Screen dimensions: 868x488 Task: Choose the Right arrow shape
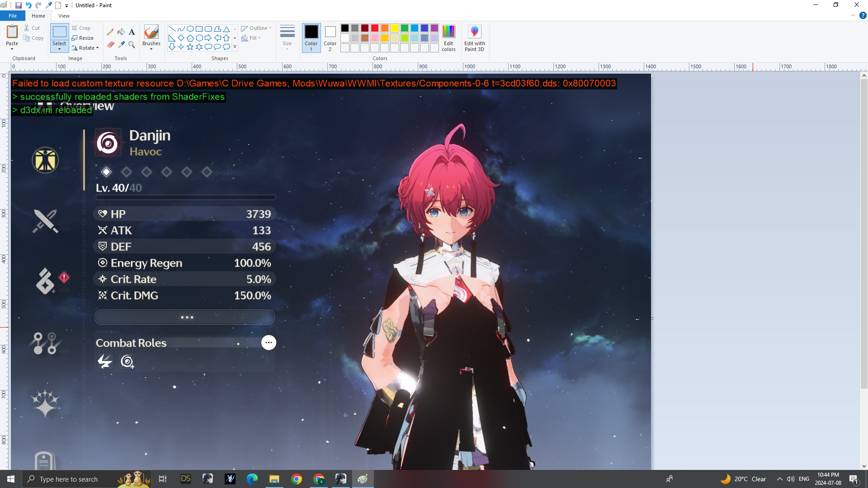(208, 38)
